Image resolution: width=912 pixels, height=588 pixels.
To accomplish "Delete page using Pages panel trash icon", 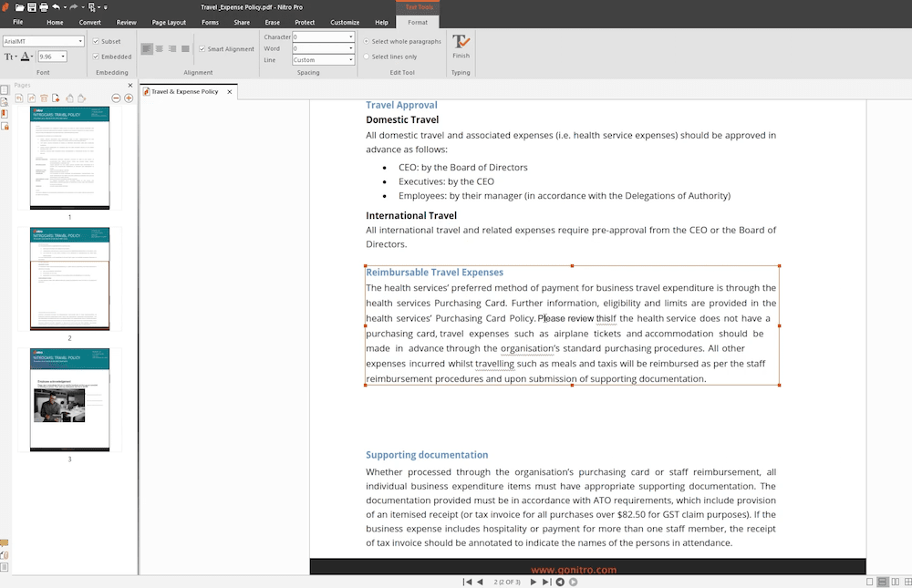I will point(44,98).
